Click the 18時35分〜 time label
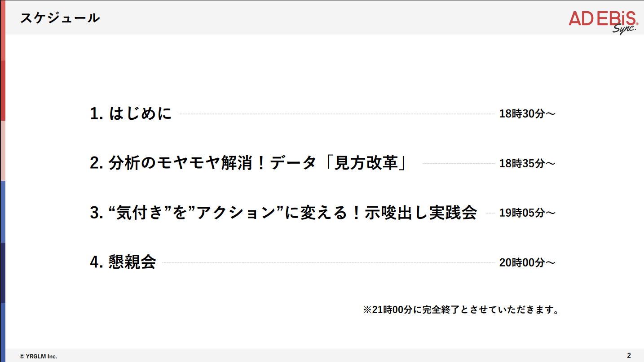 pyautogui.click(x=527, y=164)
